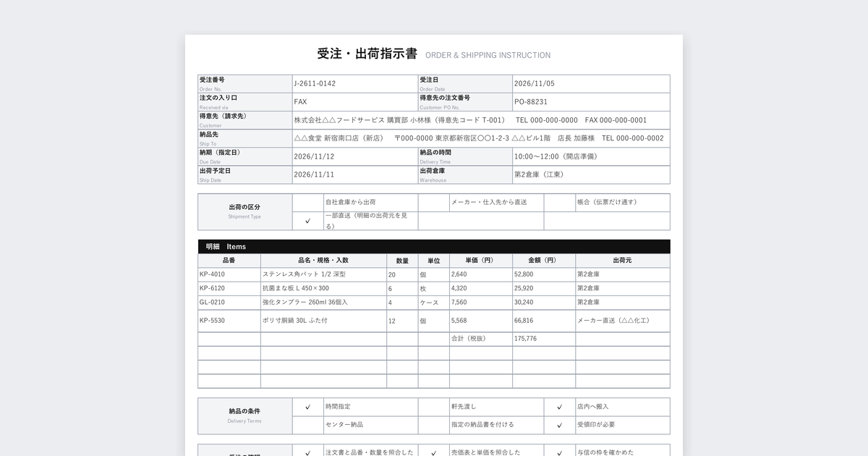Uncheck the 店内へ搬入 box

pos(559,407)
